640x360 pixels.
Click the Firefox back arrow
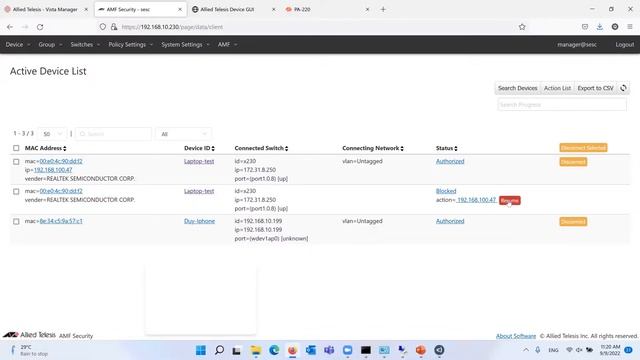(x=10, y=27)
